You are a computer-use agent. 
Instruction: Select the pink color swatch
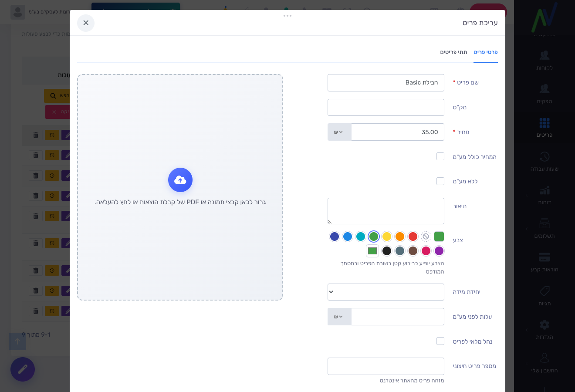pos(426,251)
